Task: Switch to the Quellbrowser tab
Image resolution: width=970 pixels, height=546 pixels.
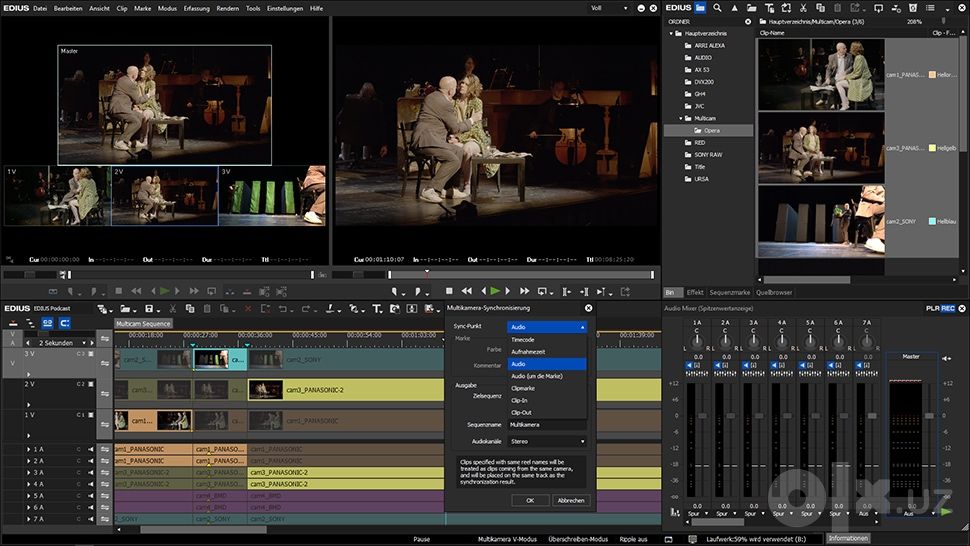Action: point(774,292)
